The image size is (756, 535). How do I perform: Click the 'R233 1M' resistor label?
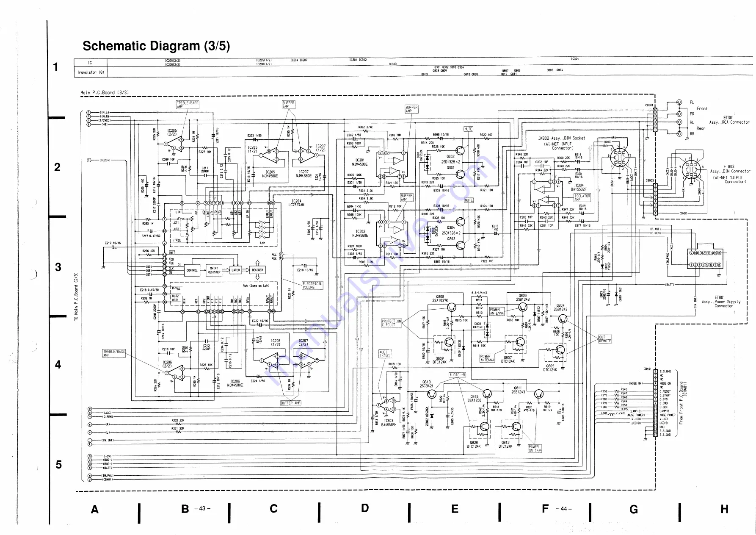point(148,224)
